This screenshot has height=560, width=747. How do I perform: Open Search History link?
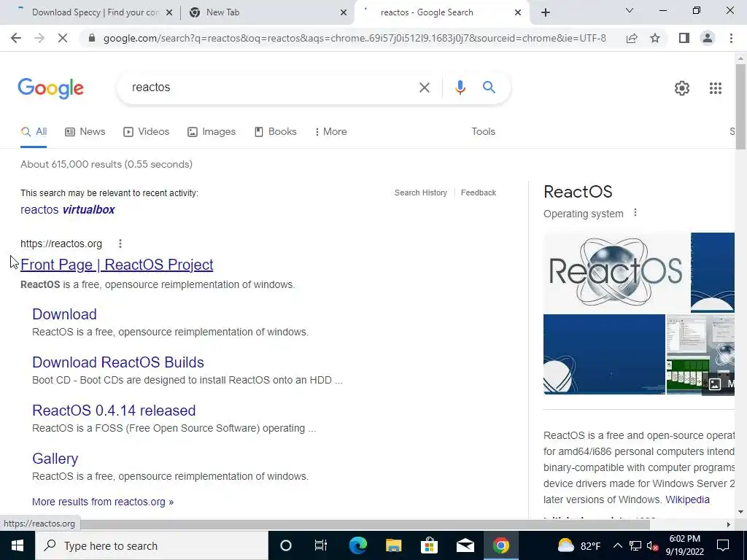tap(421, 192)
